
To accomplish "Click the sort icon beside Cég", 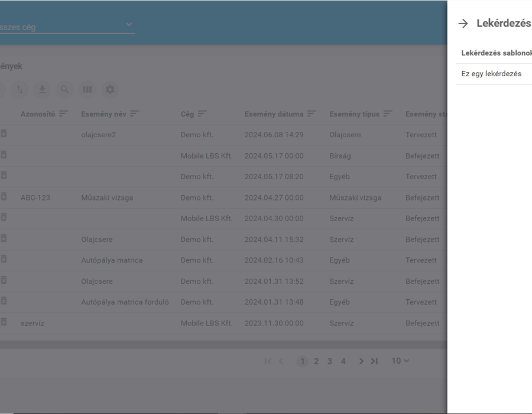I will [x=202, y=114].
